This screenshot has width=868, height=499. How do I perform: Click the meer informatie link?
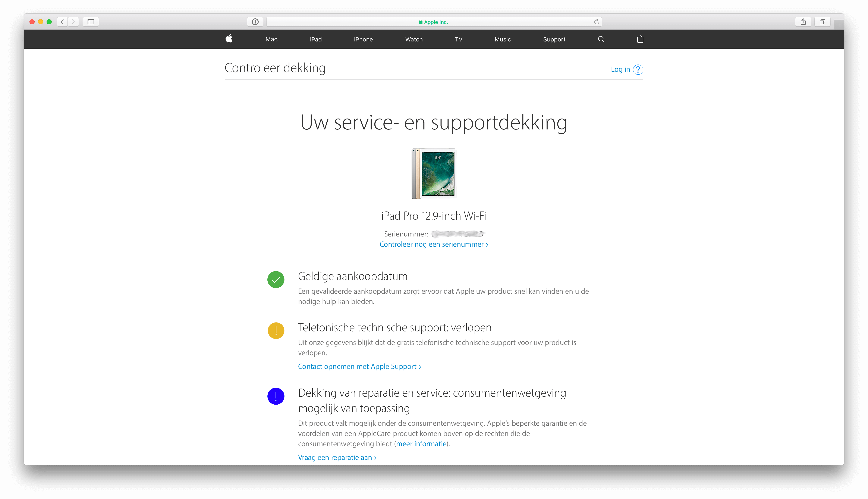pyautogui.click(x=421, y=444)
